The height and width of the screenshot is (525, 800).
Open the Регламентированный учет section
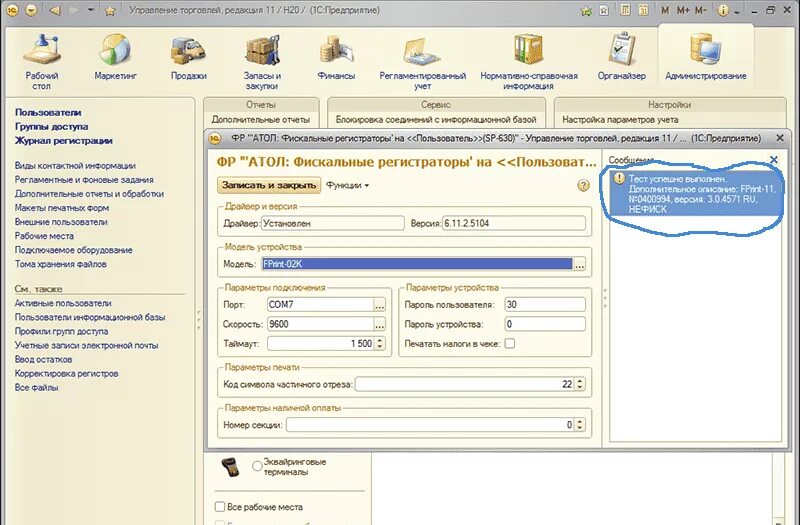click(x=422, y=62)
